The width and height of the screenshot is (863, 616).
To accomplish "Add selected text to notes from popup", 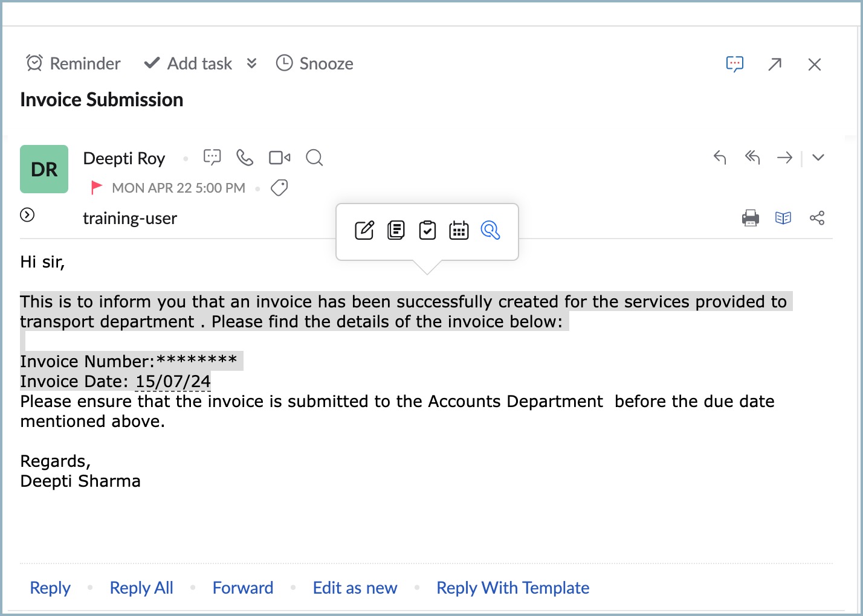I will 396,230.
